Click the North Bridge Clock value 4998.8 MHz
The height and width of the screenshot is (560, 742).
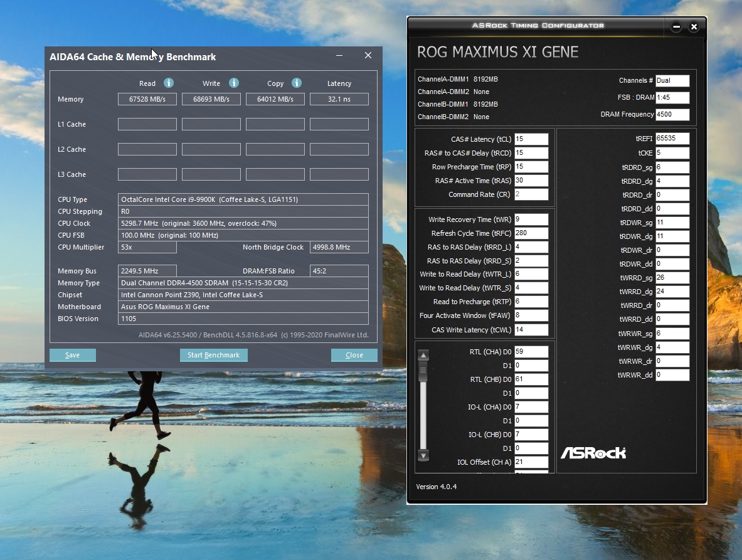[x=339, y=247]
